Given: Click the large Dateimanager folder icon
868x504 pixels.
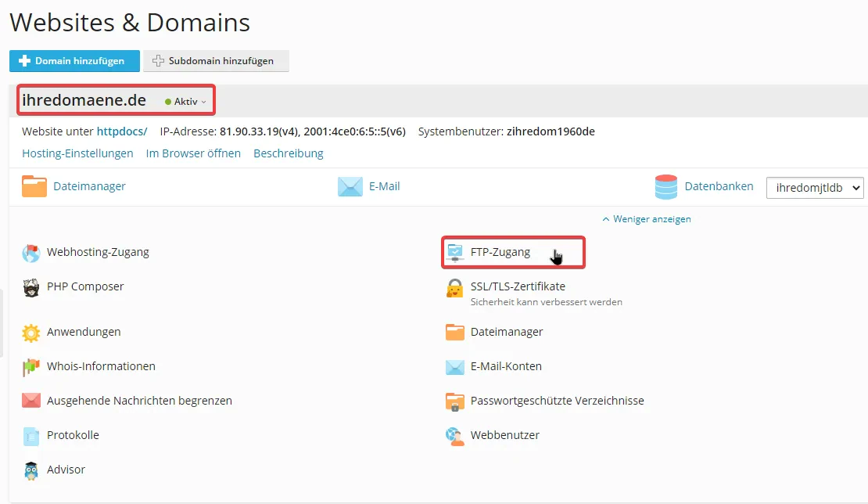Looking at the screenshot, I should pyautogui.click(x=34, y=186).
